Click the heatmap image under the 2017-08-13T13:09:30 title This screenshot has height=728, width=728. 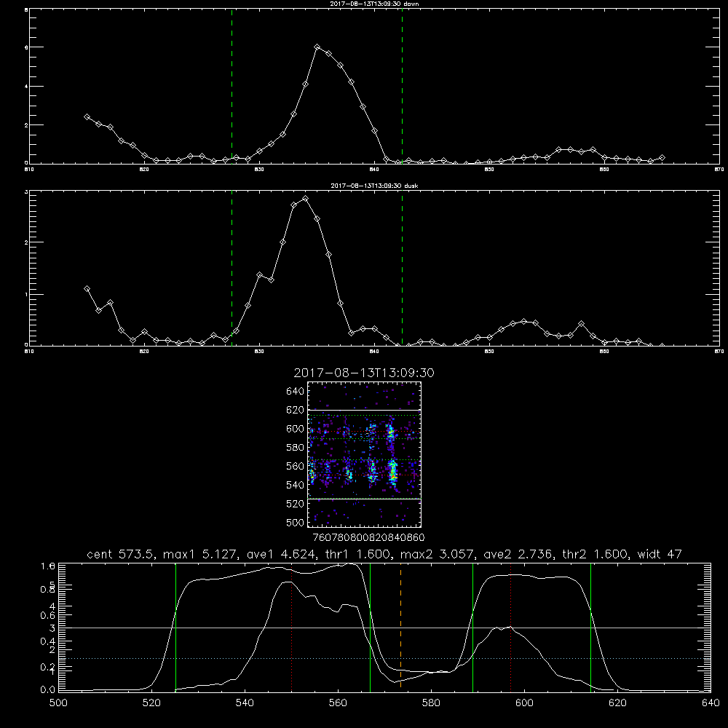365,454
